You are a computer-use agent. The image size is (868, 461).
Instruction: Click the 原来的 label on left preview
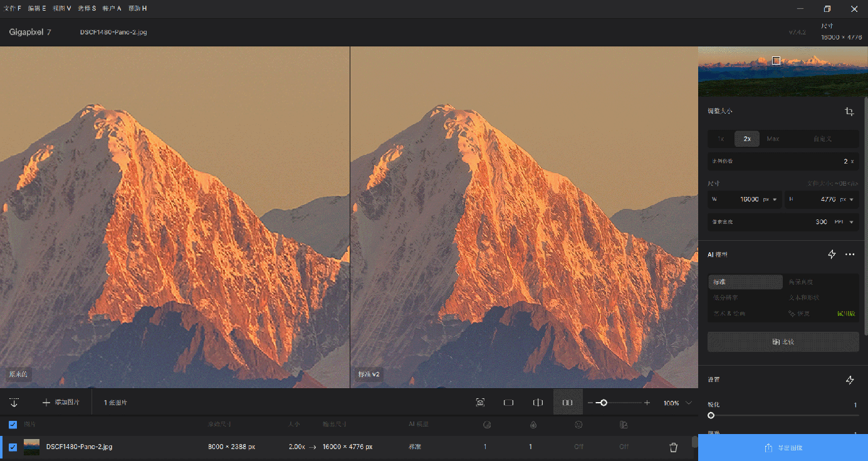tap(18, 374)
